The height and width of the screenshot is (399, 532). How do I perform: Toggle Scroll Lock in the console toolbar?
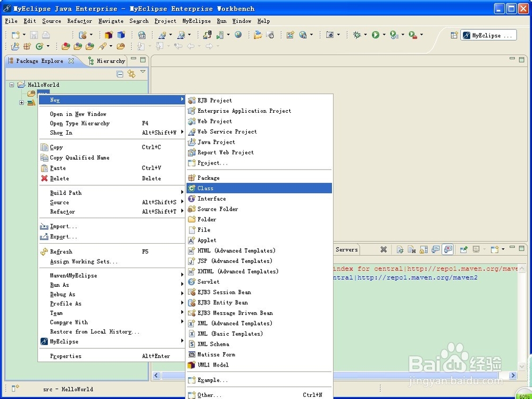423,250
